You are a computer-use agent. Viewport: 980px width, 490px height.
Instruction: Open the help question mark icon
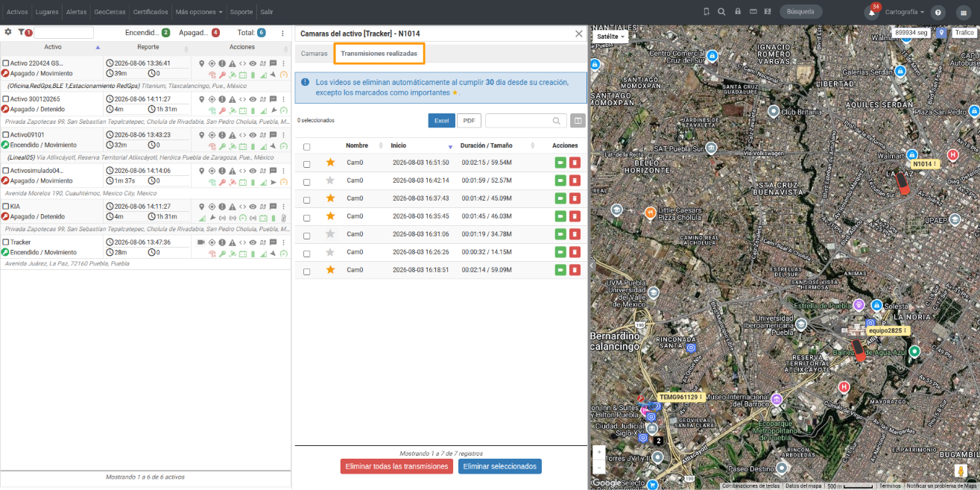tap(938, 12)
